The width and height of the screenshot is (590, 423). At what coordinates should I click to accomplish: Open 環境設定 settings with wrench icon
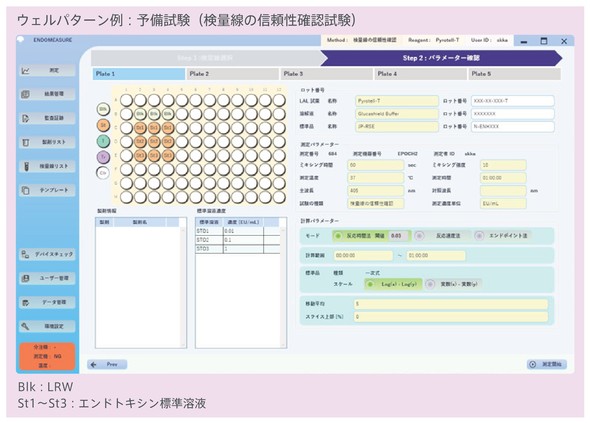pyautogui.click(x=47, y=326)
